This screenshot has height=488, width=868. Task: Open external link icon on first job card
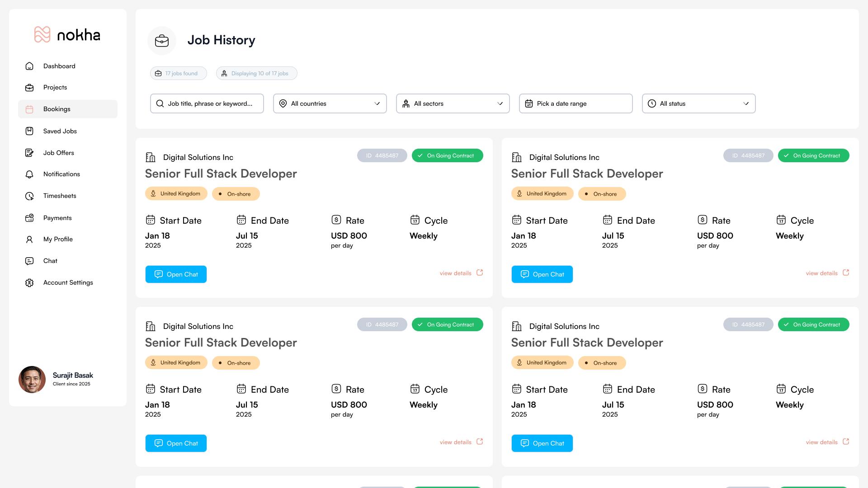pos(480,272)
